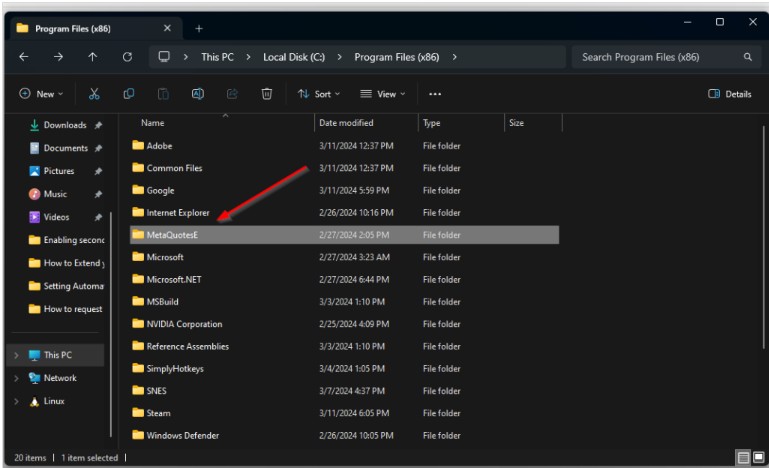Select the Steam folder icon
The image size is (769, 468).
(138, 413)
